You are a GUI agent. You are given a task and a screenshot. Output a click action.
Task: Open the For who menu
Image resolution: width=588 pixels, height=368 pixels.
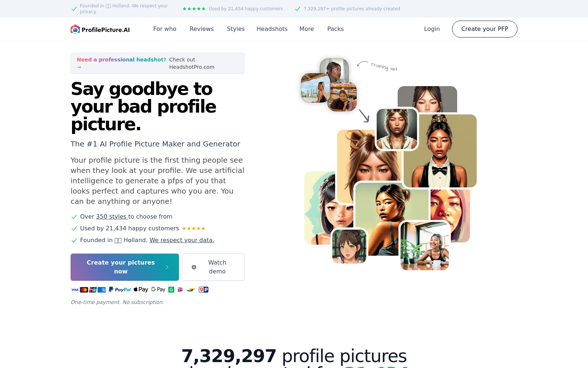[165, 29]
